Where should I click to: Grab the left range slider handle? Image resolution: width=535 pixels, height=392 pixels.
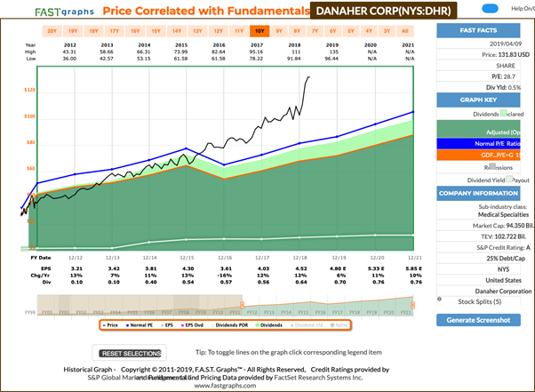coord(242,305)
